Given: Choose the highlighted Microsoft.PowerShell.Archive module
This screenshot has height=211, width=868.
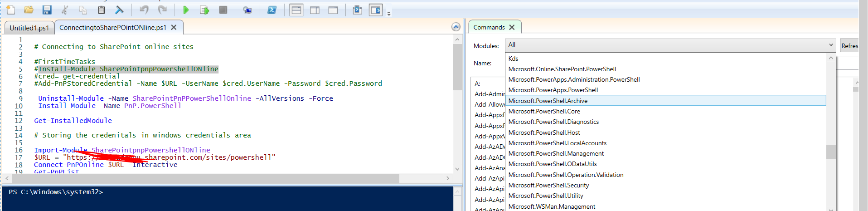Looking at the screenshot, I should [x=665, y=101].
